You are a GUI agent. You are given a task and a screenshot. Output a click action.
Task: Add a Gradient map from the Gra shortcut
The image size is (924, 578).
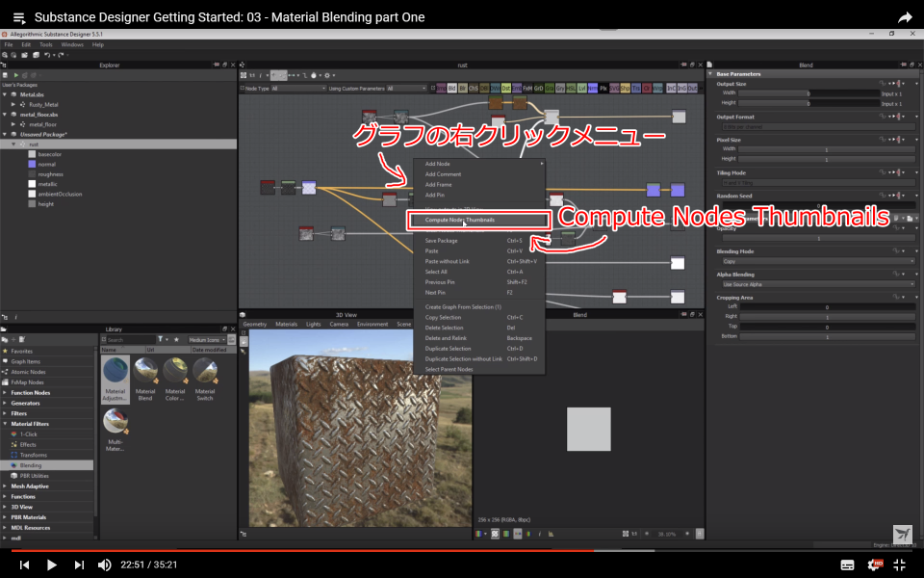550,89
